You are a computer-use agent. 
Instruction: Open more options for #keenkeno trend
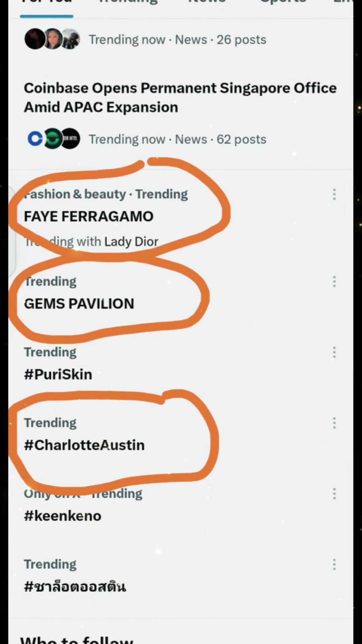coord(334,494)
